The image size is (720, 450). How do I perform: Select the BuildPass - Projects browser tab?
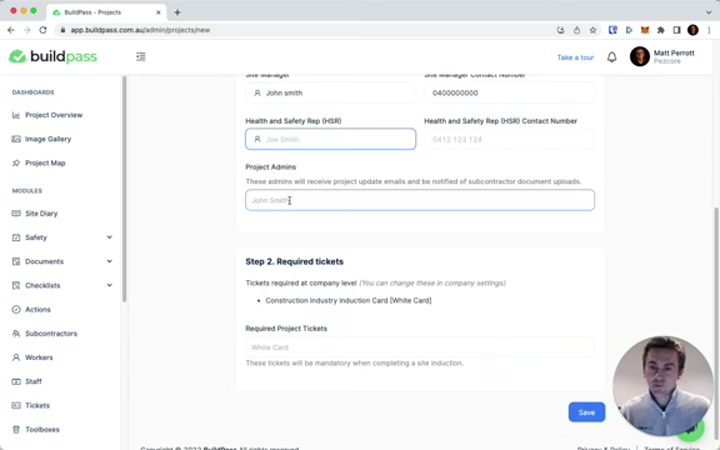[x=107, y=12]
